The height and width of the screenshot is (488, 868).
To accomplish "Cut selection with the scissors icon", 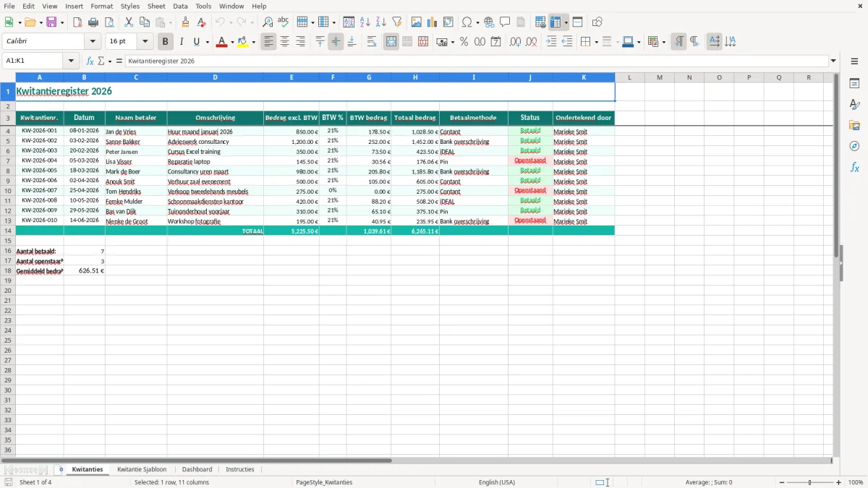I will 128,22.
